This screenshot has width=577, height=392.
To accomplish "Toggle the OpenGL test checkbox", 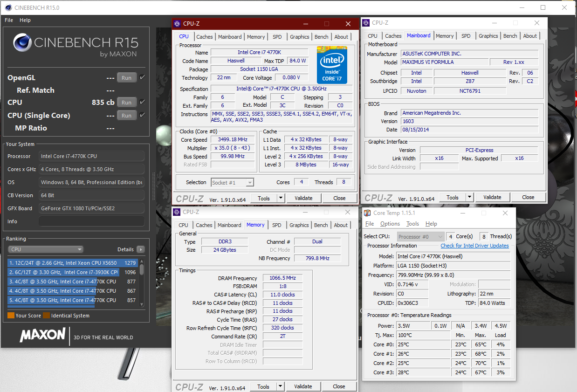I will coord(142,77).
